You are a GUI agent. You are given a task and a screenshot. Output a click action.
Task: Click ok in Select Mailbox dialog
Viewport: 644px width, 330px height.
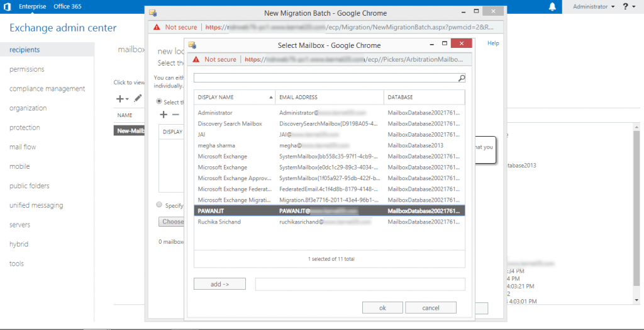point(382,308)
